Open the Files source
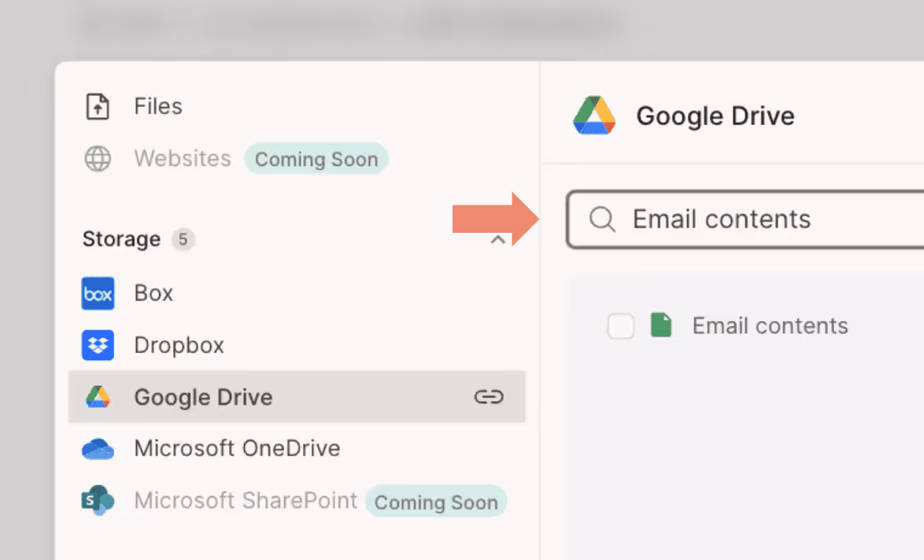This screenshot has height=560, width=924. [x=158, y=107]
